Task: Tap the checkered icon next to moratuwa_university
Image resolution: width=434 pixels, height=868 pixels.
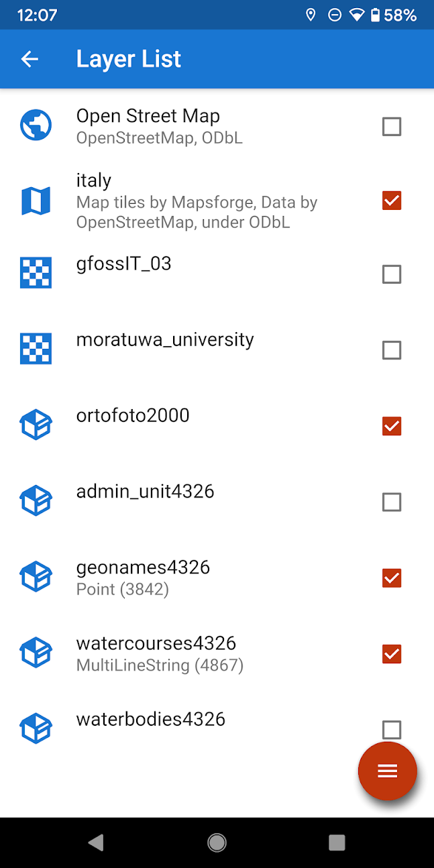Action: [36, 349]
